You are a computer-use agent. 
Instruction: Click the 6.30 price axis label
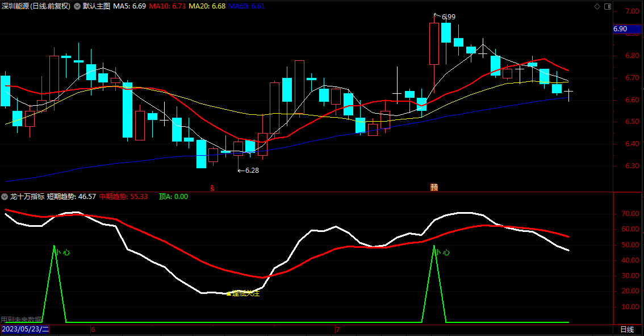coord(632,166)
